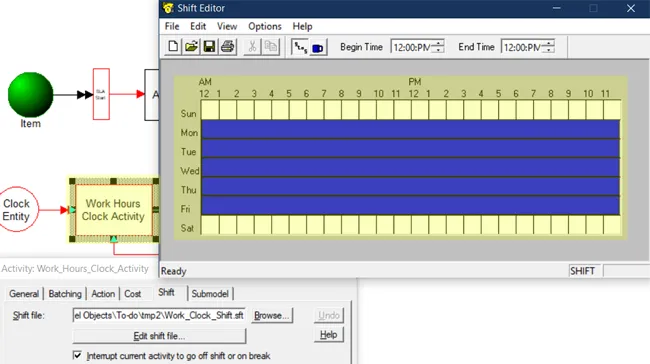This screenshot has height=364, width=650.
Task: Decrease Begin Time with the down spinner arrow
Action: pyautogui.click(x=438, y=50)
